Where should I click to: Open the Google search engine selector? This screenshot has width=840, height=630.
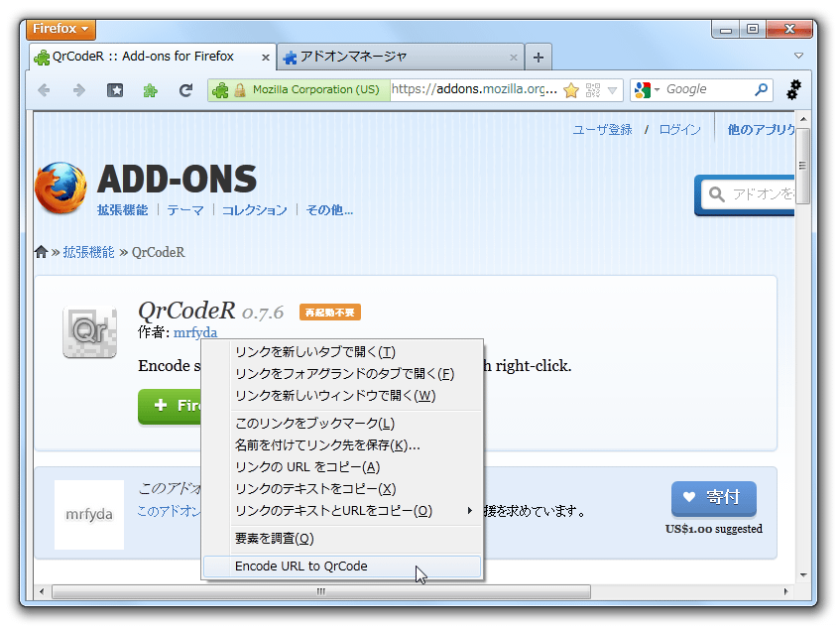[x=647, y=90]
